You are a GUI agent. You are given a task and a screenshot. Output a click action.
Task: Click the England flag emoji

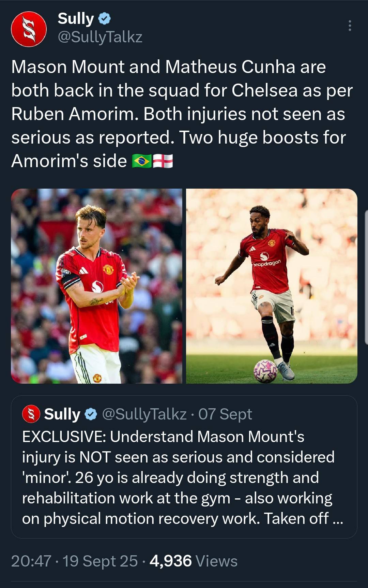tap(163, 161)
